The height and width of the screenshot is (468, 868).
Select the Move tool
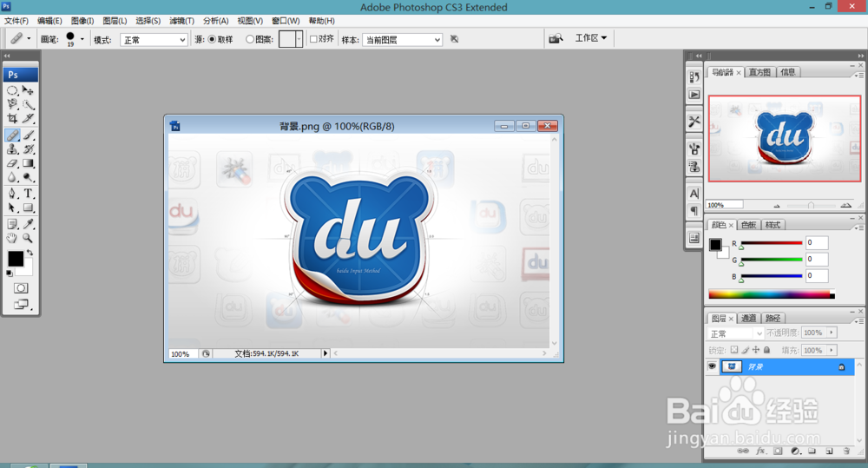[x=28, y=90]
